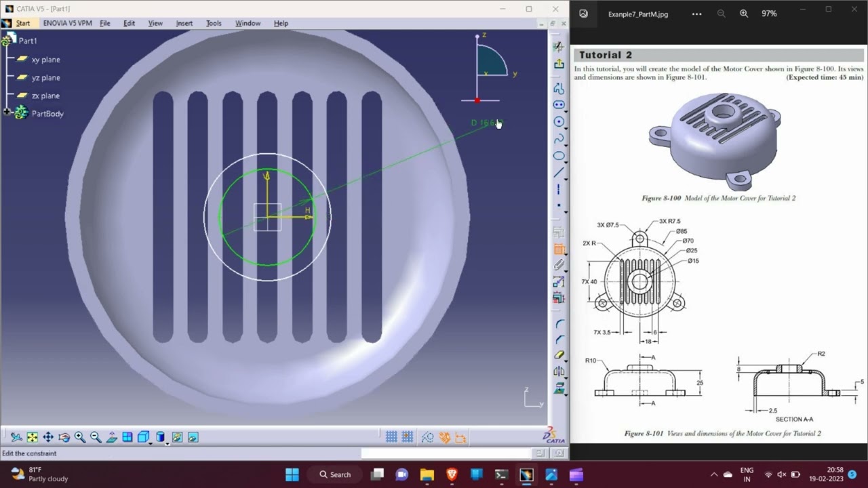Screen dimensions: 868x488
Task: Open the Tools menu
Action: 214,23
